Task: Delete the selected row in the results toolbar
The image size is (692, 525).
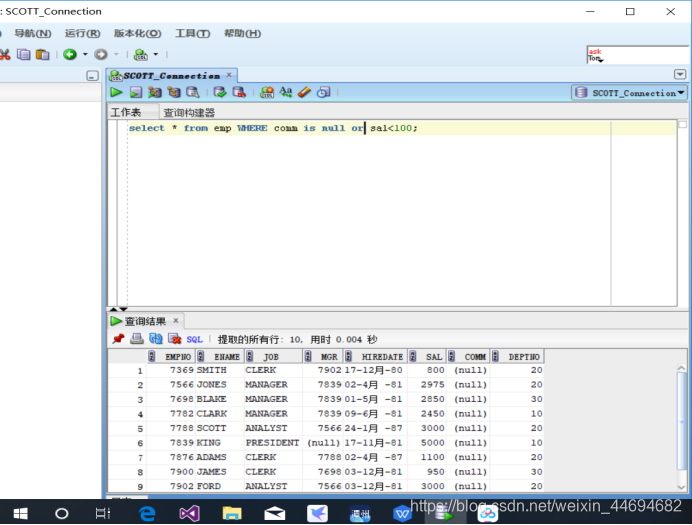Action: (x=175, y=339)
